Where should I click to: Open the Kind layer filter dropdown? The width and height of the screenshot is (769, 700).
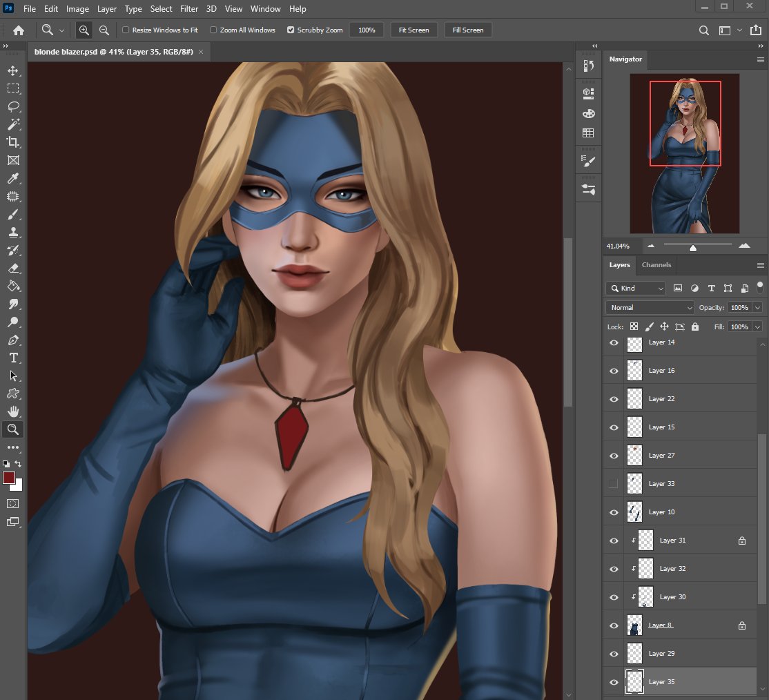pos(636,288)
